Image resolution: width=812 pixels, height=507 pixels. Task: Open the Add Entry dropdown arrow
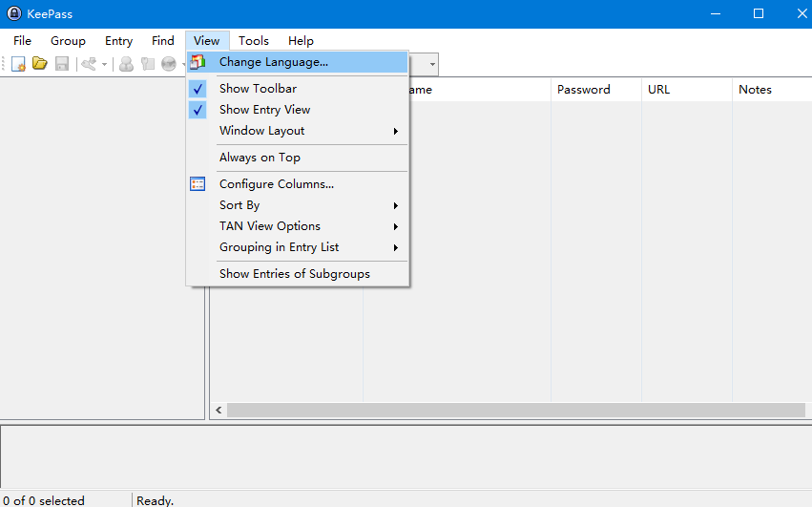(x=105, y=64)
